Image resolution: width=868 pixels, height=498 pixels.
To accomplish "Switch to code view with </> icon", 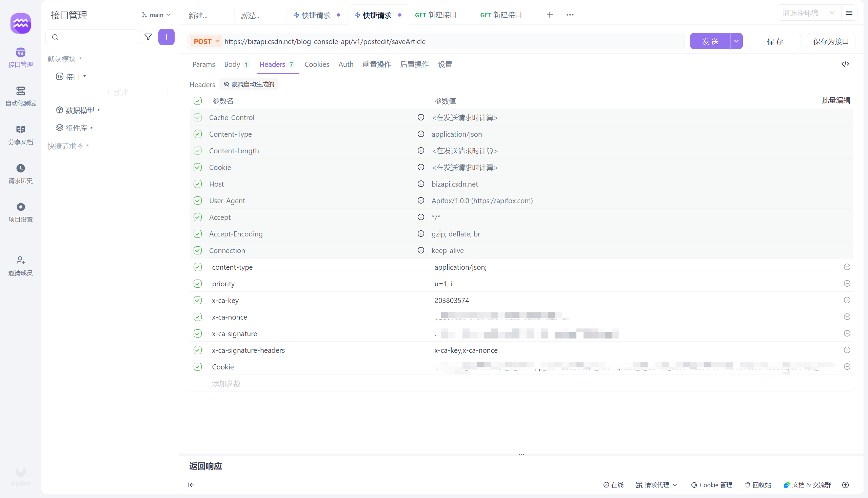I will click(x=845, y=64).
